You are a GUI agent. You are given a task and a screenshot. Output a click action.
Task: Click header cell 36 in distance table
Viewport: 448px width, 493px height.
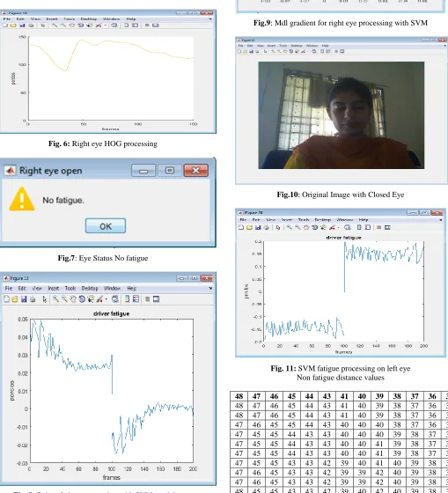point(432,396)
